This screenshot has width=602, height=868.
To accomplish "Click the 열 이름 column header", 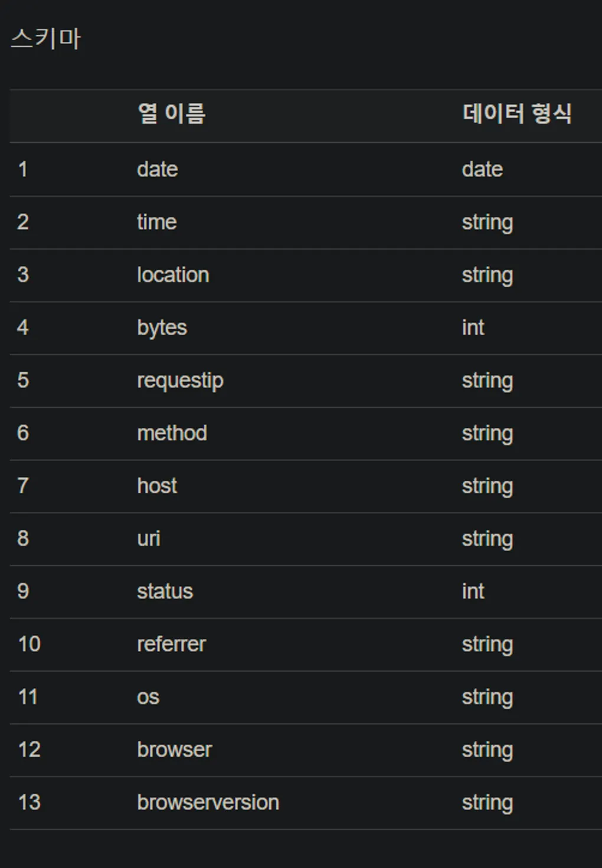I will [x=171, y=113].
